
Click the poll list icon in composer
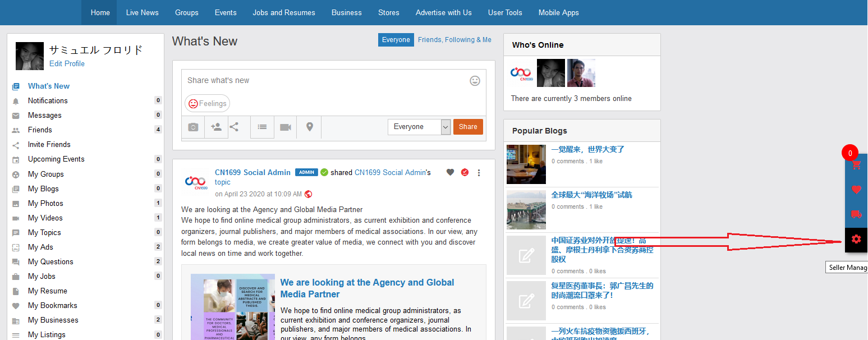pos(262,127)
